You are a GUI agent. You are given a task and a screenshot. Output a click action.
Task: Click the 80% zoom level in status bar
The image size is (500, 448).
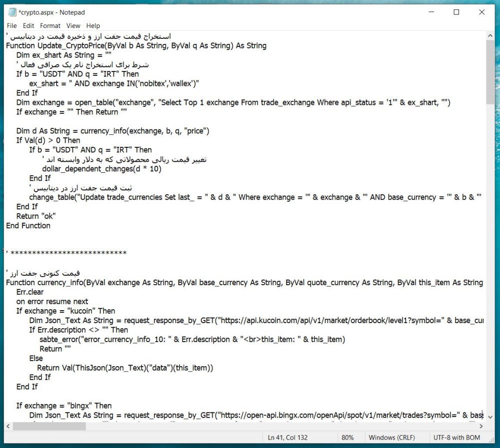click(347, 438)
